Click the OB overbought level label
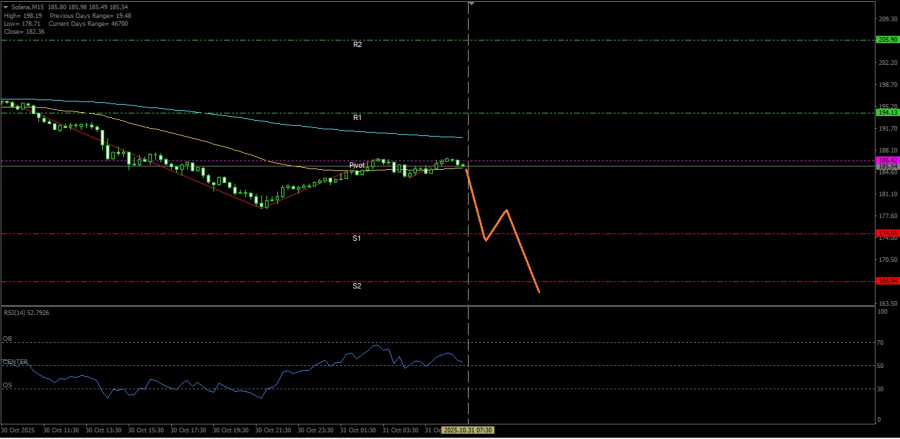This screenshot has width=900, height=439. coord(8,339)
